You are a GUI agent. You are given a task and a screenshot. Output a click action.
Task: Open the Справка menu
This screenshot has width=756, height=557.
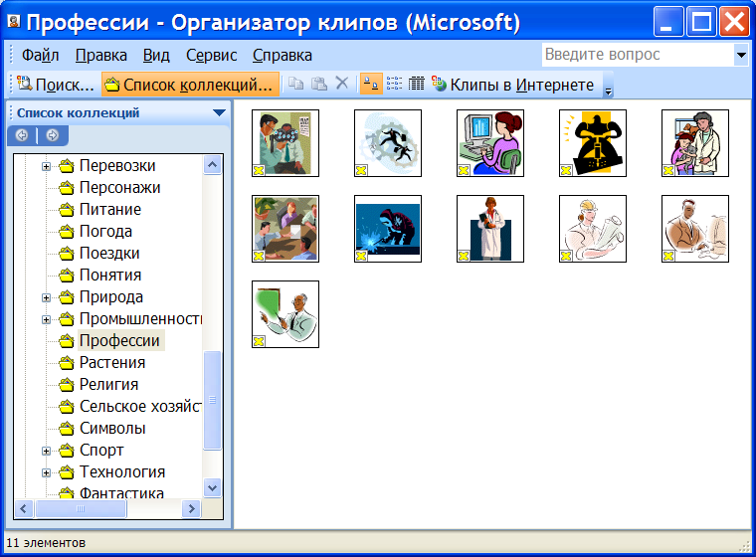(283, 55)
